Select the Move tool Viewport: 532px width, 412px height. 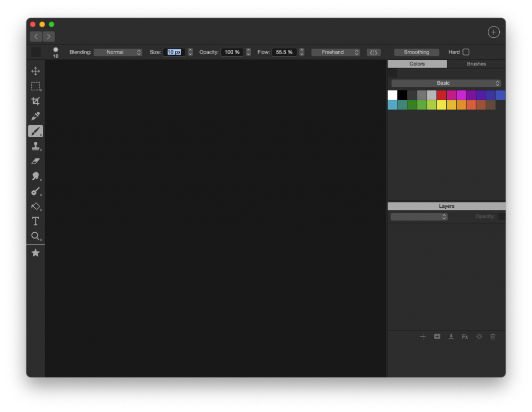pyautogui.click(x=36, y=71)
